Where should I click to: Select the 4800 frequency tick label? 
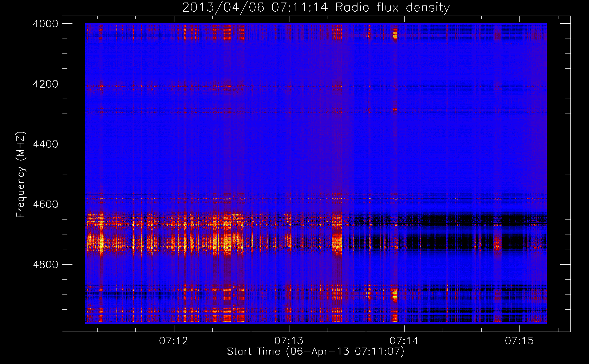46,265
